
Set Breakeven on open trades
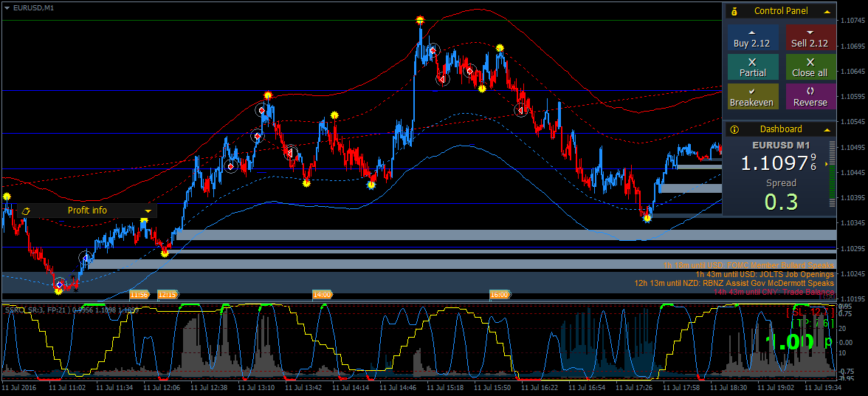753,96
